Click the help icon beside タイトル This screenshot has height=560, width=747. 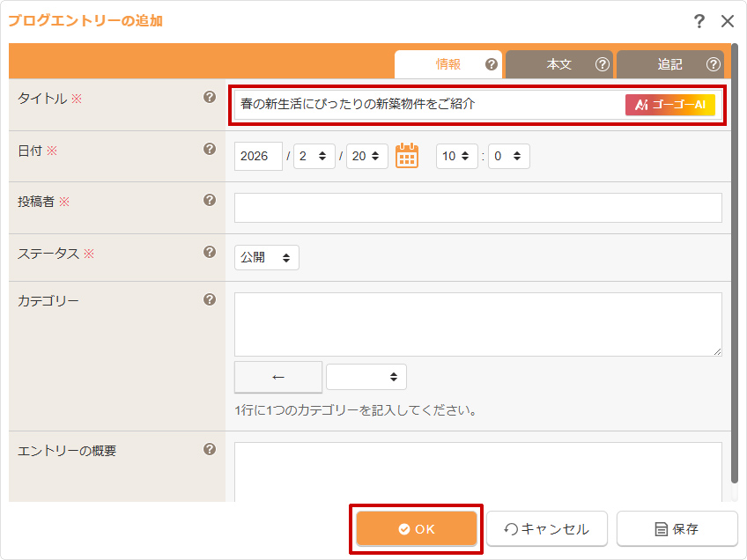pos(210,98)
